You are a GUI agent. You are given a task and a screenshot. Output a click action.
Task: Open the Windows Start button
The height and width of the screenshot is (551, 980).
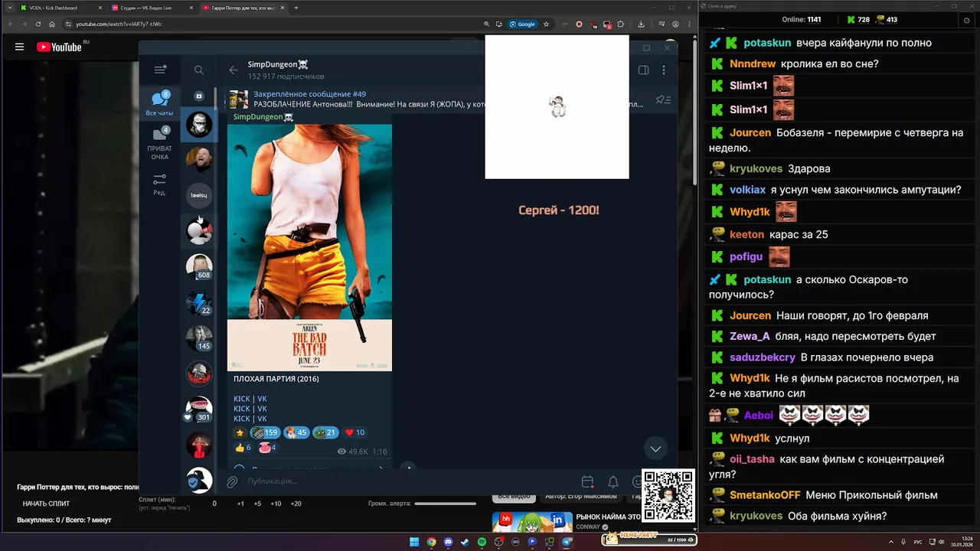tap(414, 542)
